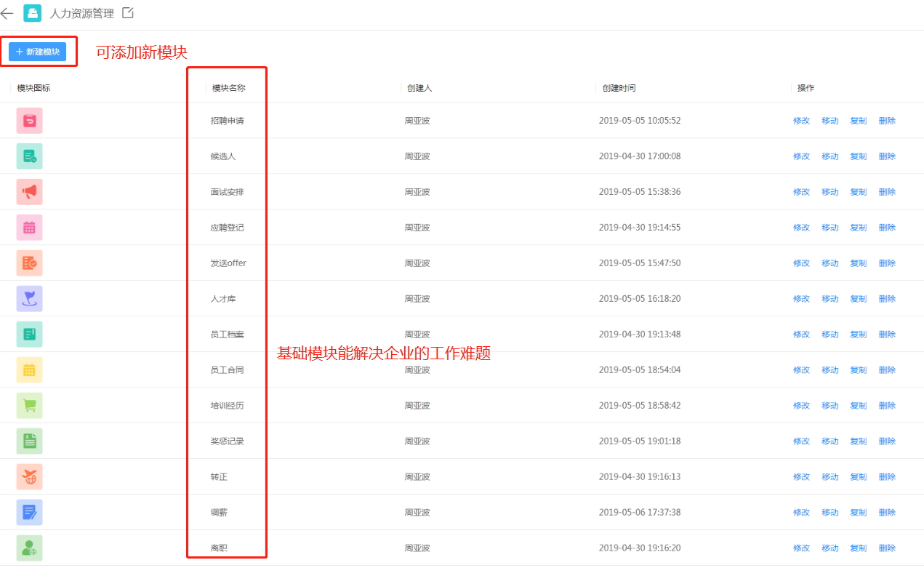Click the 员工合同 module name

[227, 370]
